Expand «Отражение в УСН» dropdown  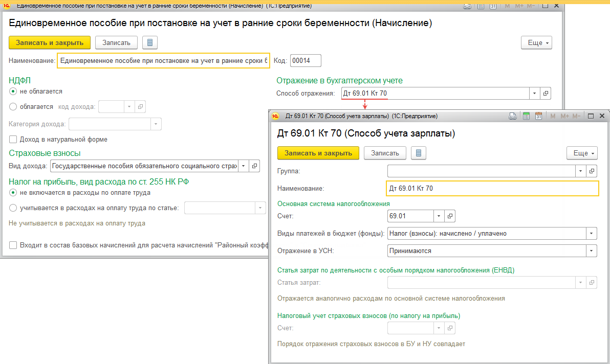coord(592,251)
